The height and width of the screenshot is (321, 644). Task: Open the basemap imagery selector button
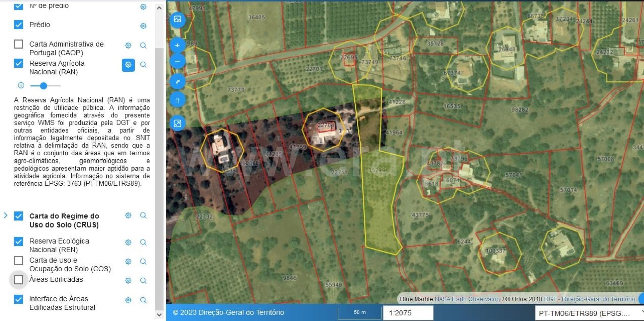point(177,19)
